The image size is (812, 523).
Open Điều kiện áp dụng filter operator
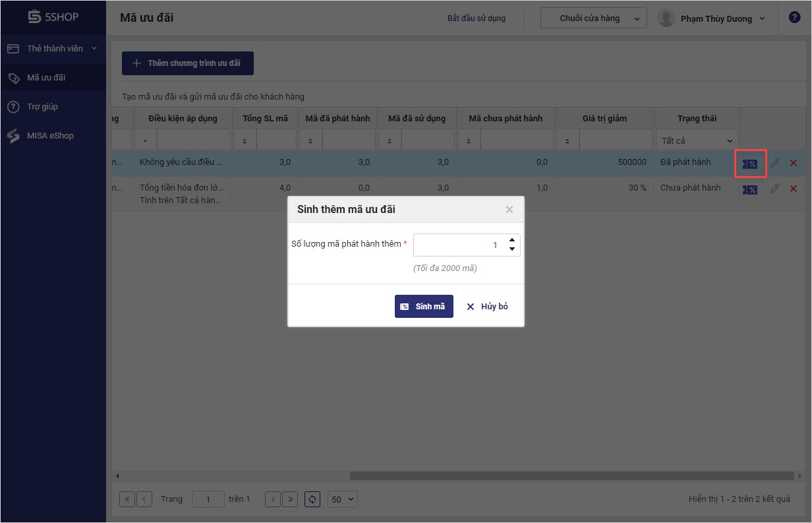(145, 140)
